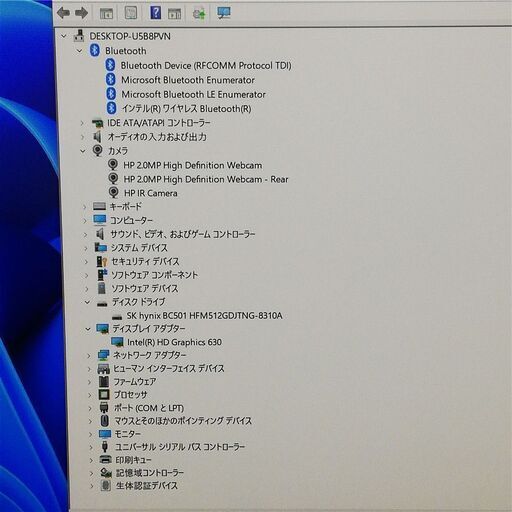Screen dimensions: 512x512
Task: Click the Scan for hardware changes monitor icon
Action: coord(224,13)
